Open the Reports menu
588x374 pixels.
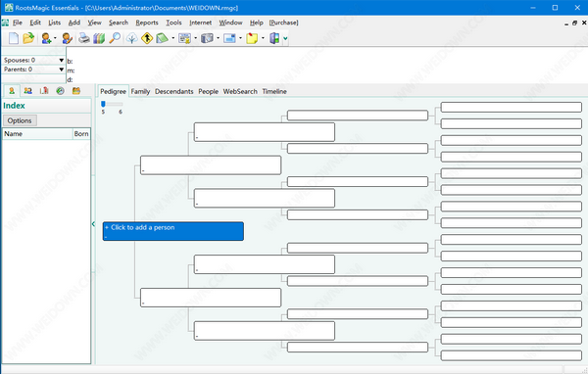[147, 23]
